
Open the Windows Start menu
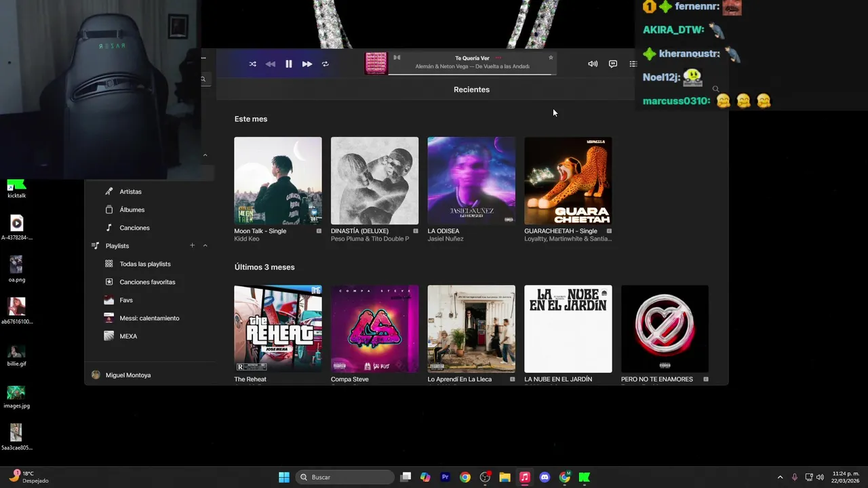click(284, 477)
